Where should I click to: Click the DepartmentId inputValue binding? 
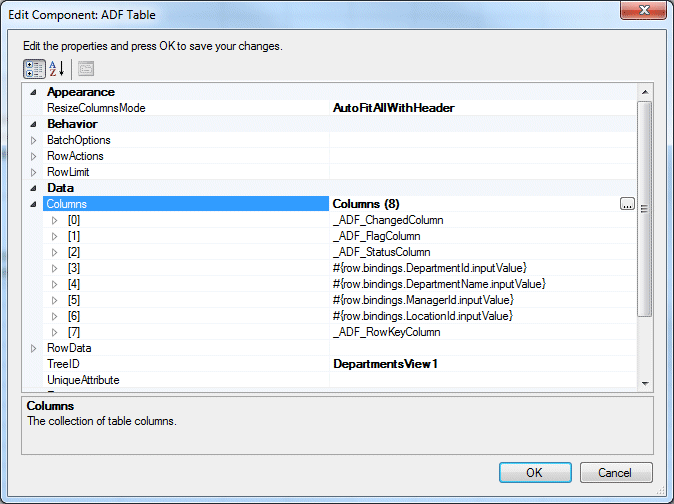[430, 268]
